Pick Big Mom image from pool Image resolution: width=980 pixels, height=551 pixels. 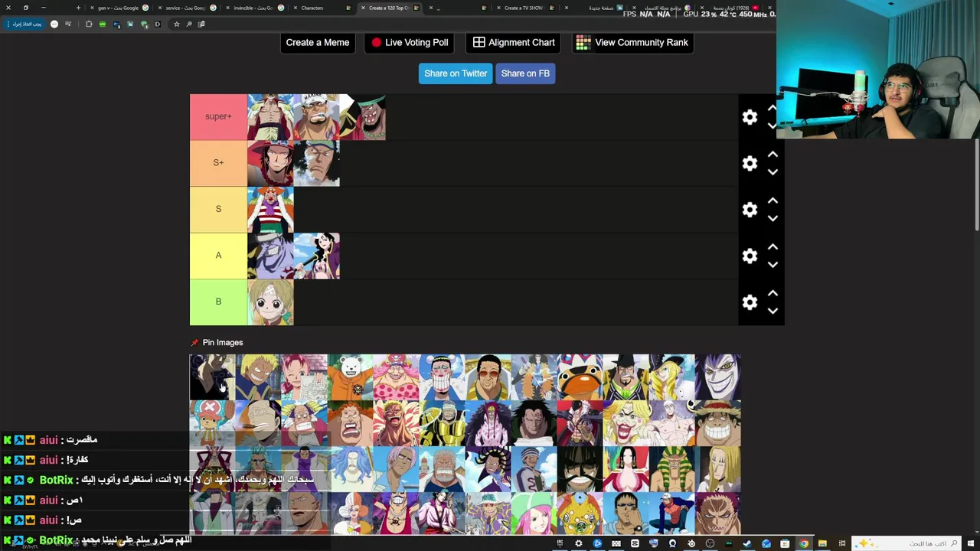[x=396, y=377]
